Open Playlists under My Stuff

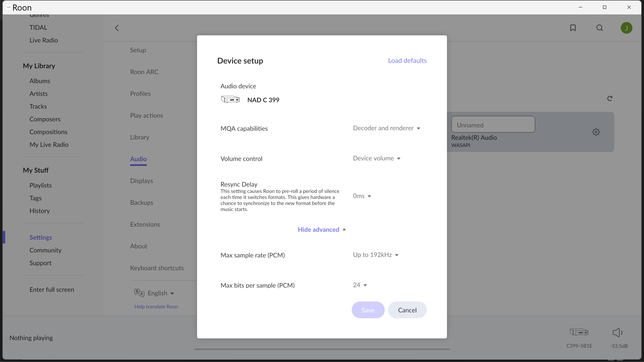click(40, 185)
